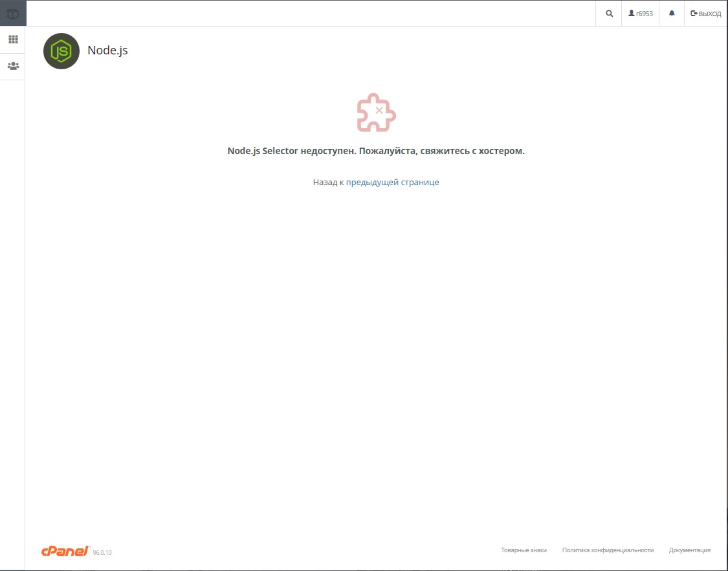Viewport: 728px width, 571px height.
Task: Open the Товарные знаки footer link
Action: pyautogui.click(x=524, y=550)
